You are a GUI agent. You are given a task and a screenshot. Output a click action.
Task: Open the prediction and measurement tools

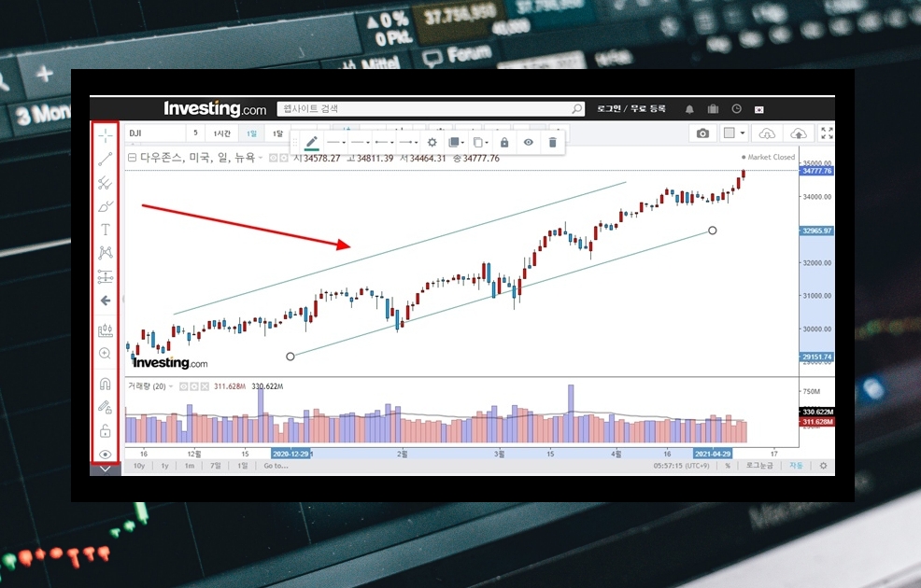[x=106, y=276]
